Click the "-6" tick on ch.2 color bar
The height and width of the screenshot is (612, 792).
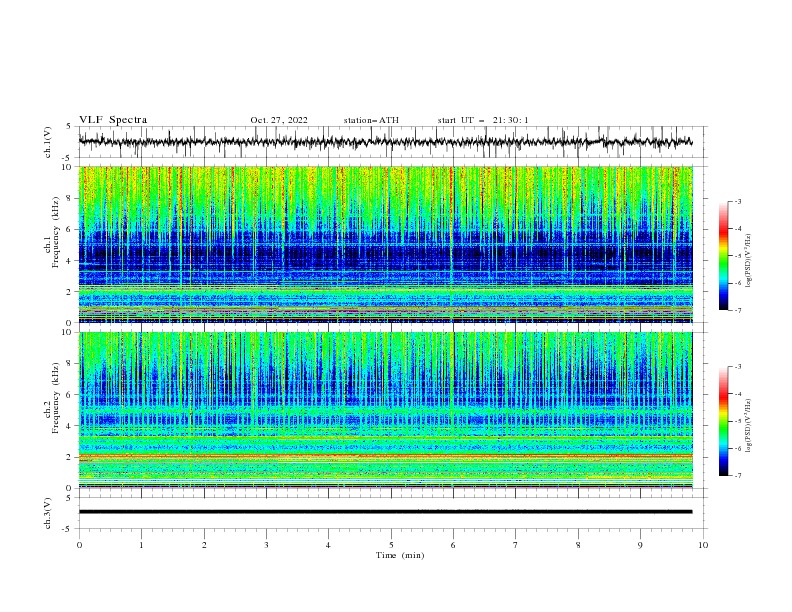tap(738, 448)
